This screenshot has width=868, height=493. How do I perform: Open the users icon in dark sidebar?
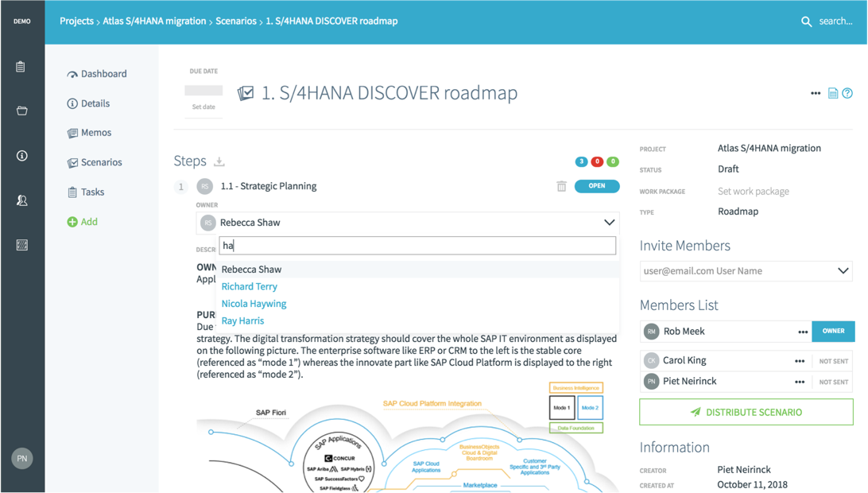pos(22,200)
